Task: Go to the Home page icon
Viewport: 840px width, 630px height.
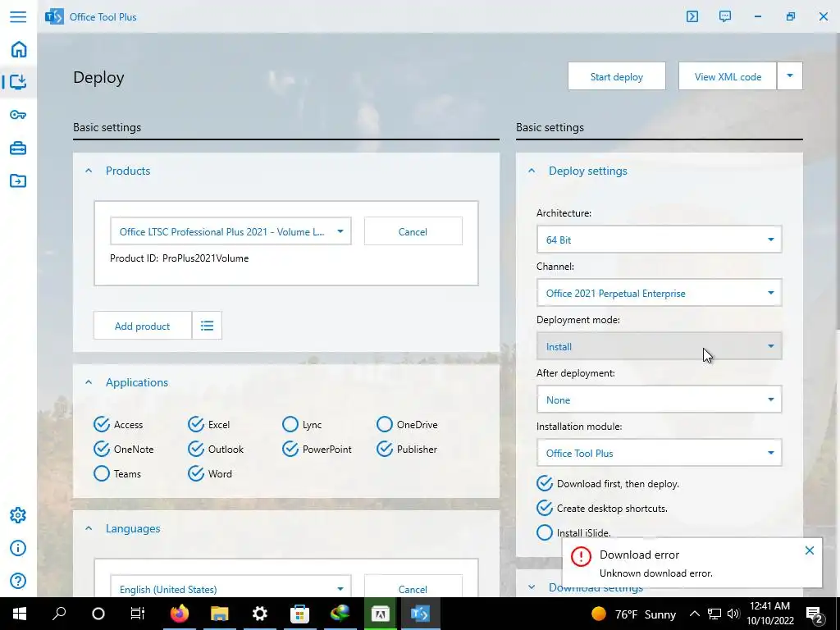Action: tap(18, 49)
